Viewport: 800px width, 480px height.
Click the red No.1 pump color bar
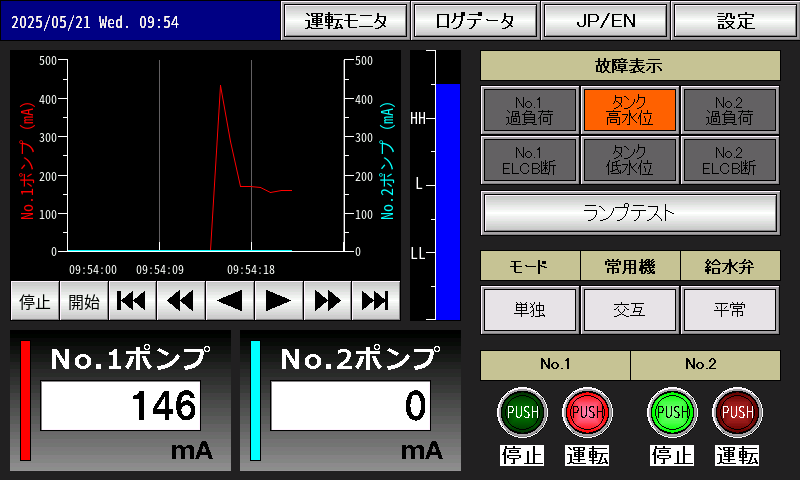(26, 401)
